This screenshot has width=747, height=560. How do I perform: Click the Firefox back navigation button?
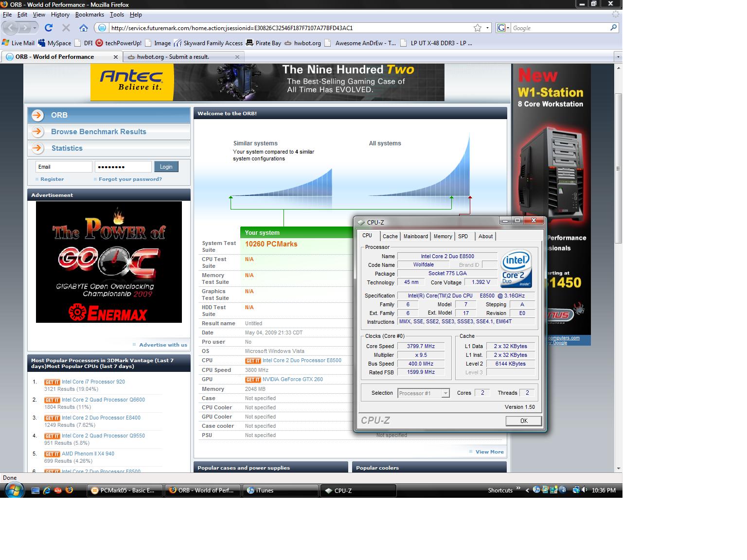click(11, 28)
